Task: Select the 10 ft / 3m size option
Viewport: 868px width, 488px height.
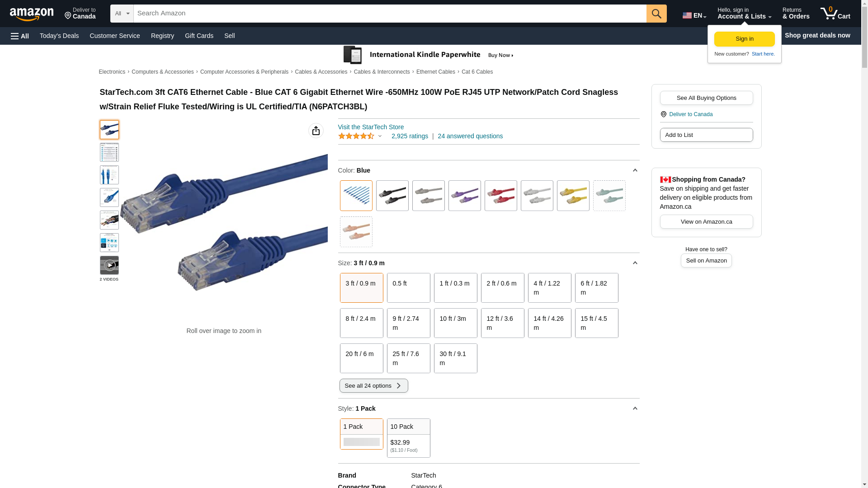Action: [455, 323]
